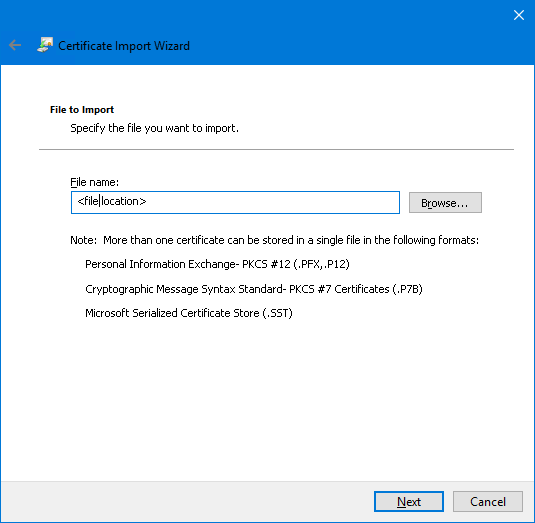Screen dimensions: 535x523
Task: Click the Cryptographic Message Syntax PKCS #7 line
Action: (254, 289)
